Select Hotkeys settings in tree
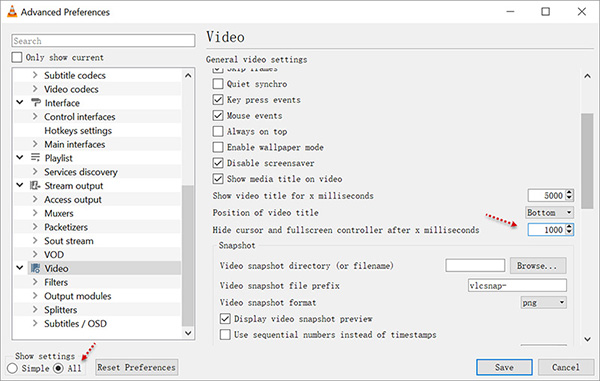 tap(78, 130)
